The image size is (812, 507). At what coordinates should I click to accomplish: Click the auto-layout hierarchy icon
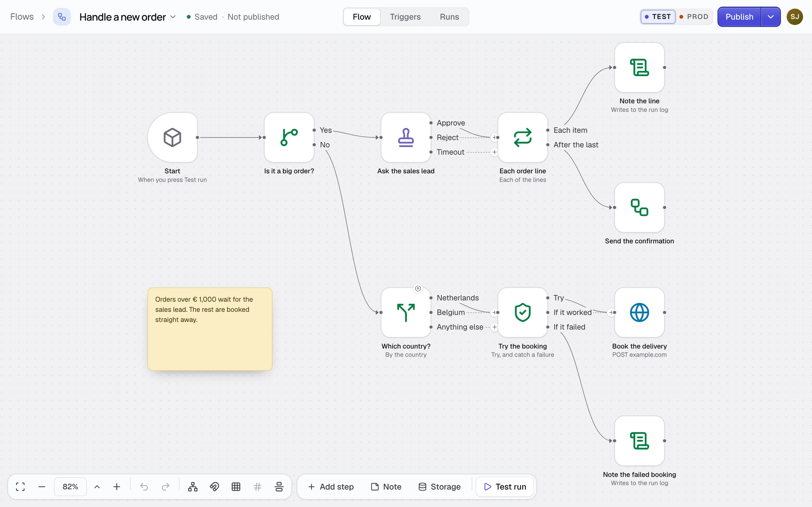[193, 486]
